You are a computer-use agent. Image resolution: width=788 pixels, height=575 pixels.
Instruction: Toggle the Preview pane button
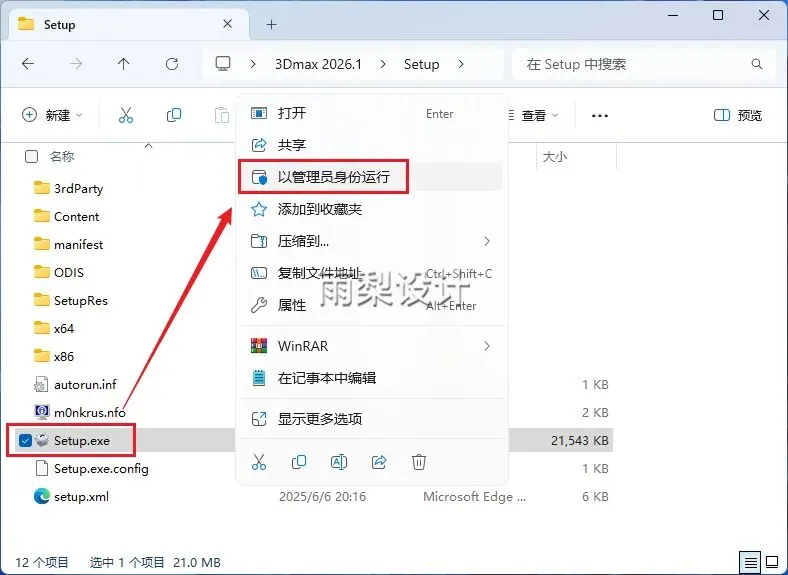click(738, 116)
